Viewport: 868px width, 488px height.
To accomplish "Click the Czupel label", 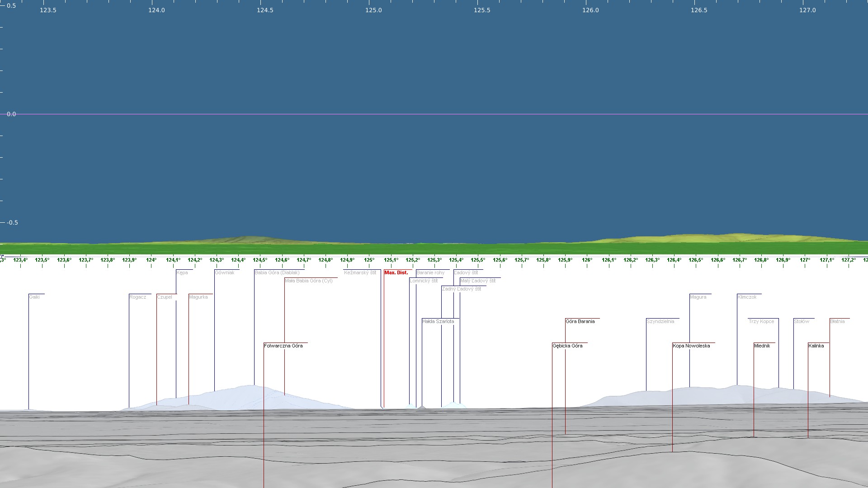I will (165, 297).
